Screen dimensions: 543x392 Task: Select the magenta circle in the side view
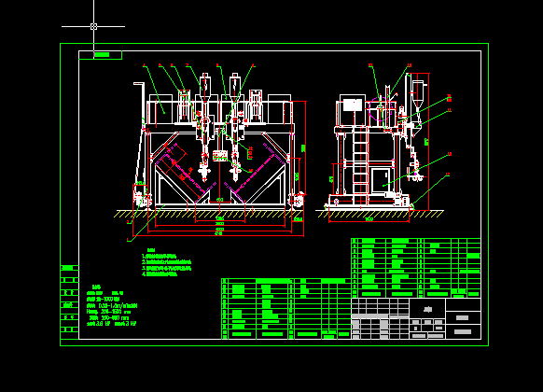(x=382, y=109)
